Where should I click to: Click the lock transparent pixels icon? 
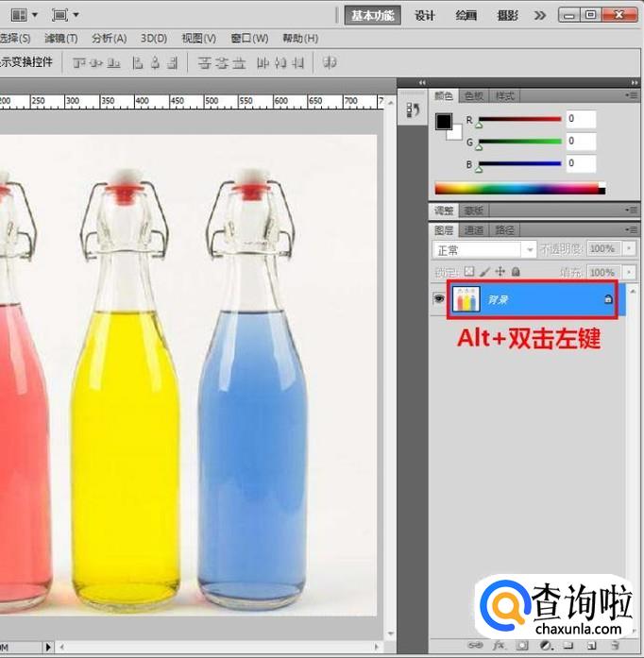[x=469, y=272]
